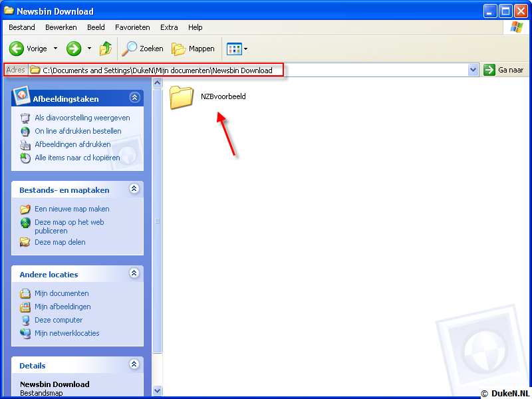532x399 pixels.
Task: Click the share folder icon
Action: (x=25, y=242)
